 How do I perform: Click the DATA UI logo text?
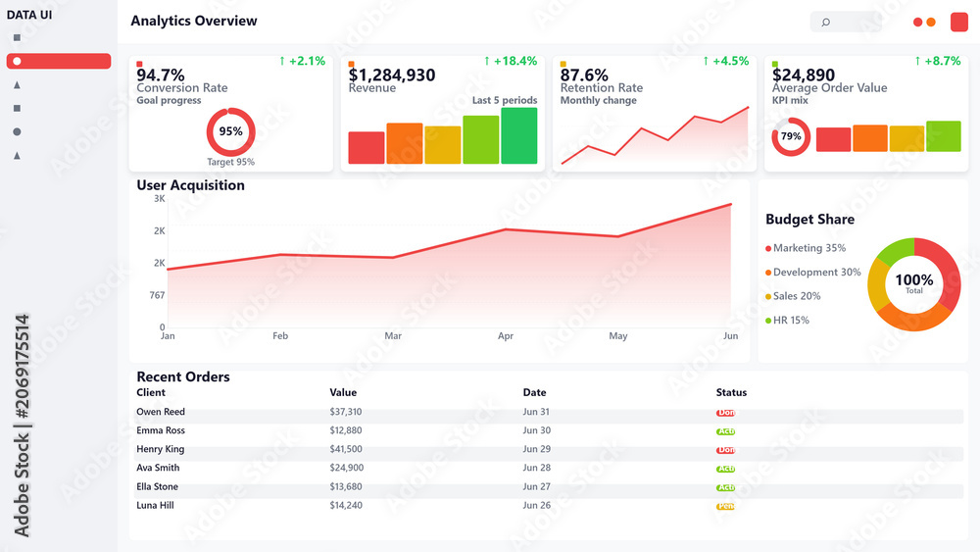(29, 15)
